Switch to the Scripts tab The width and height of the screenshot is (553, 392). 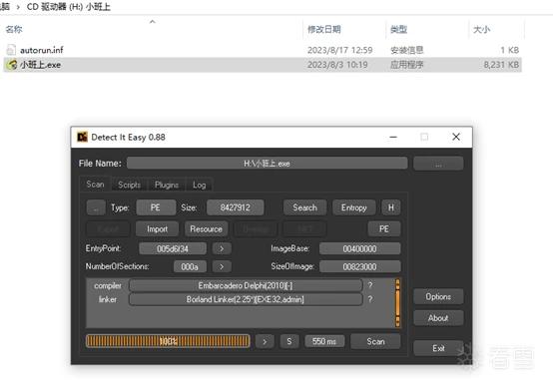pyautogui.click(x=129, y=185)
